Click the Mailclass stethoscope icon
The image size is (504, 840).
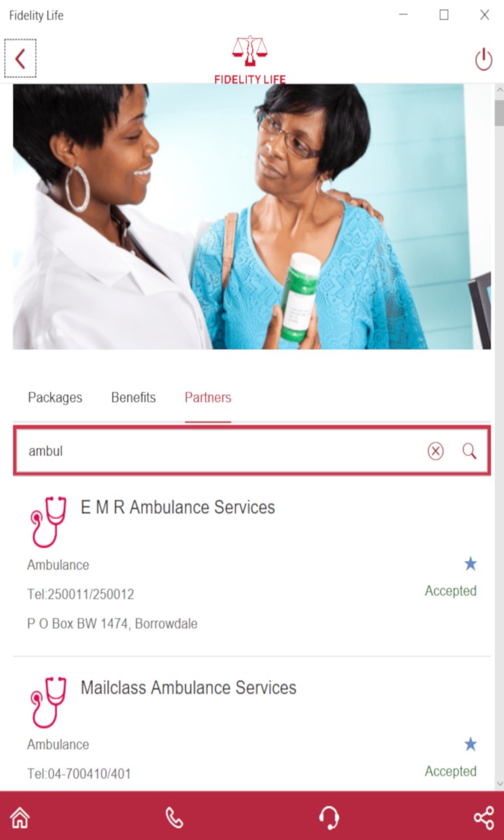(x=49, y=702)
